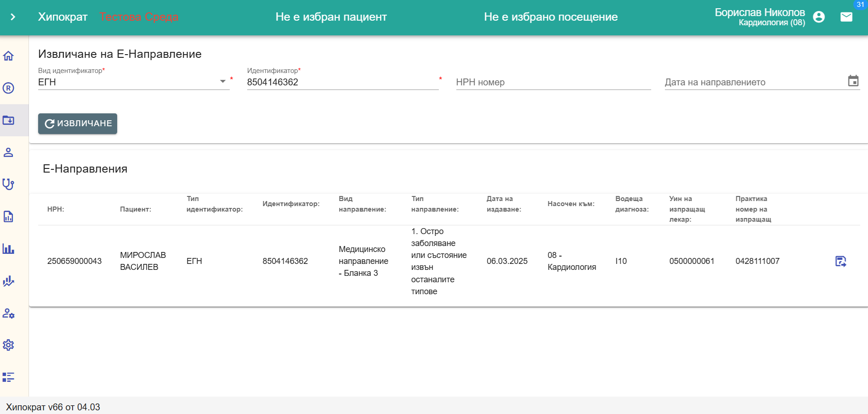The width and height of the screenshot is (868, 414).
Task: Click НРН value 250659000043
Action: point(74,261)
